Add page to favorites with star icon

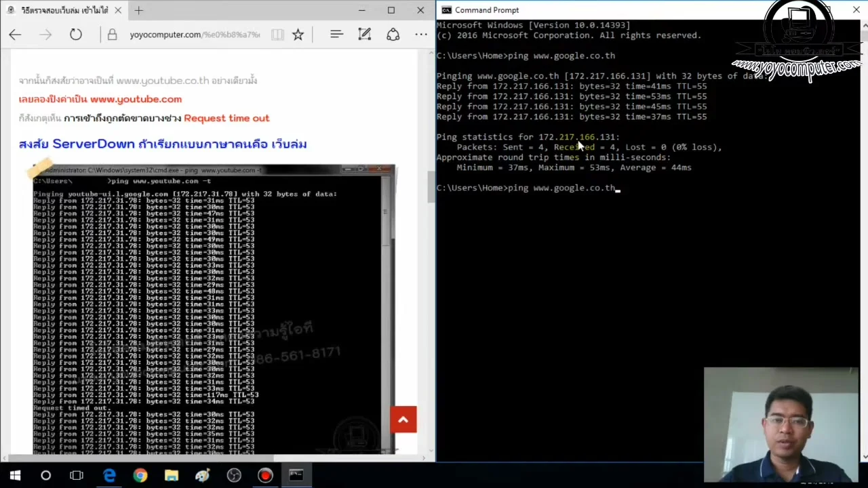pos(298,35)
